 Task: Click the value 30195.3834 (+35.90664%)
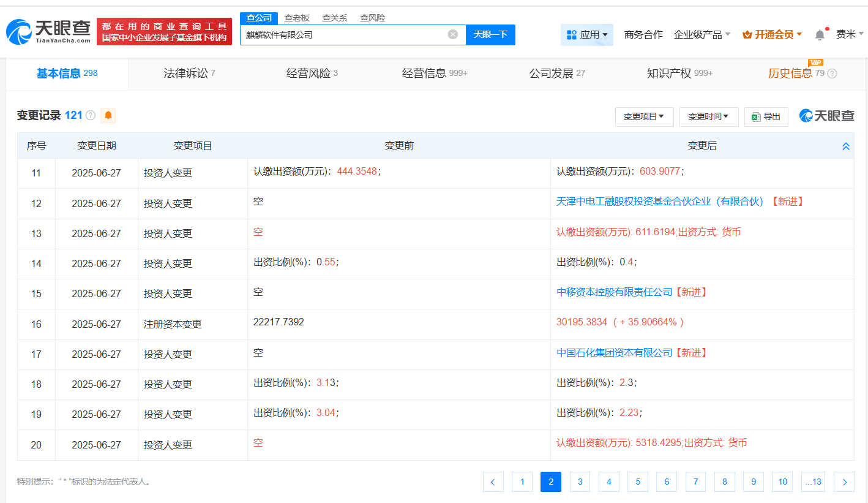(620, 322)
